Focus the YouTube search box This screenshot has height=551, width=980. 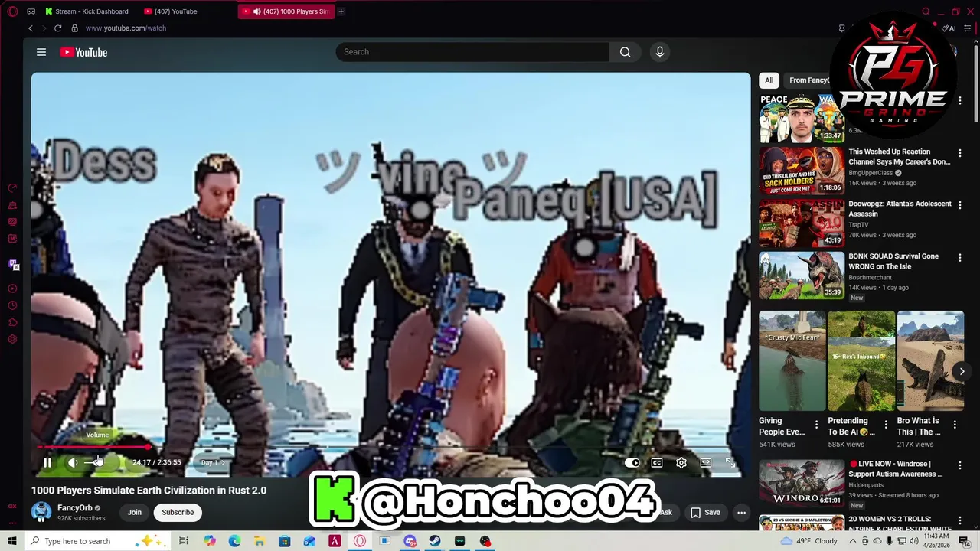[472, 52]
